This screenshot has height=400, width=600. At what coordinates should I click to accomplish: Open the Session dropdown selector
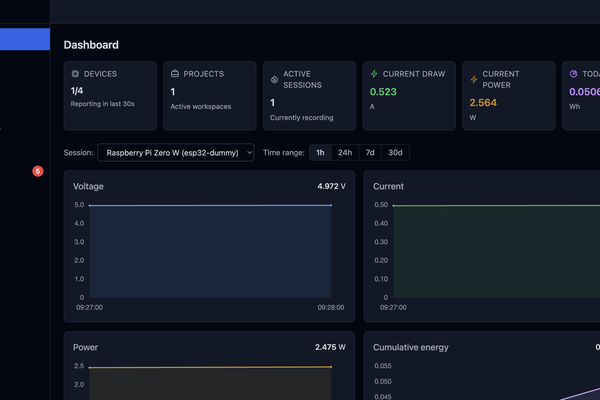(176, 153)
